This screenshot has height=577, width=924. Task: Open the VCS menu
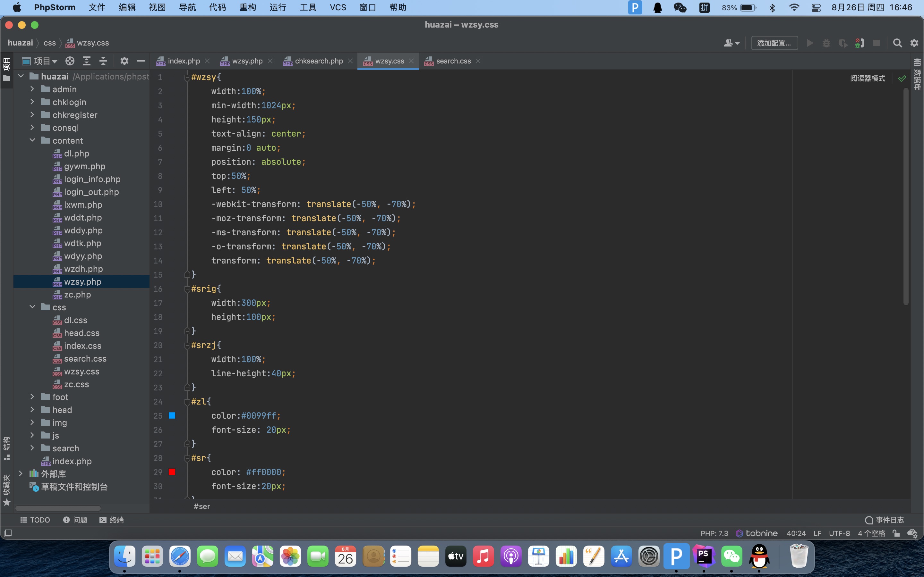pos(338,8)
